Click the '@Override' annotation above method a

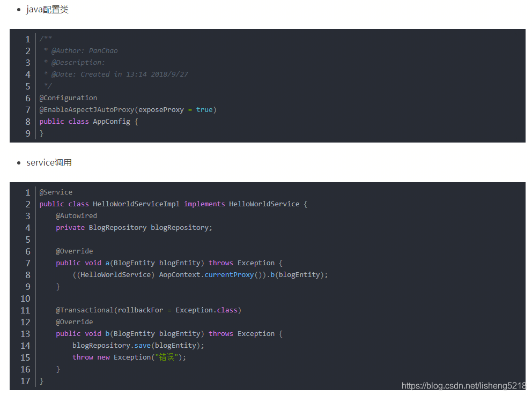tap(75, 251)
